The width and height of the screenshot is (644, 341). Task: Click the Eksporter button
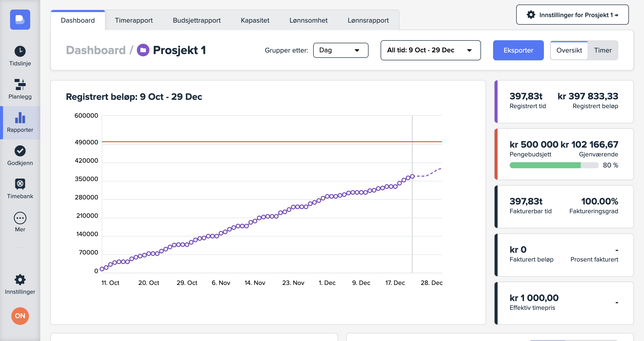tap(518, 50)
